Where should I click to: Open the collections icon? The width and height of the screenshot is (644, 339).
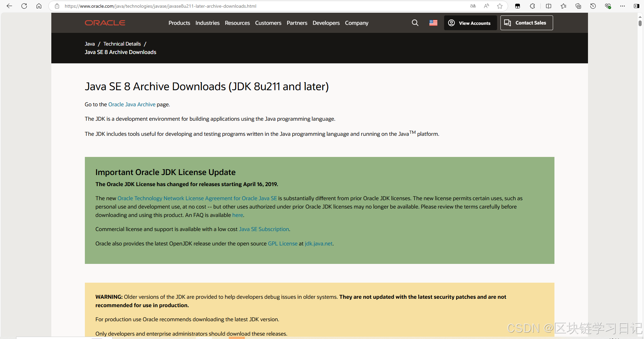pos(578,6)
